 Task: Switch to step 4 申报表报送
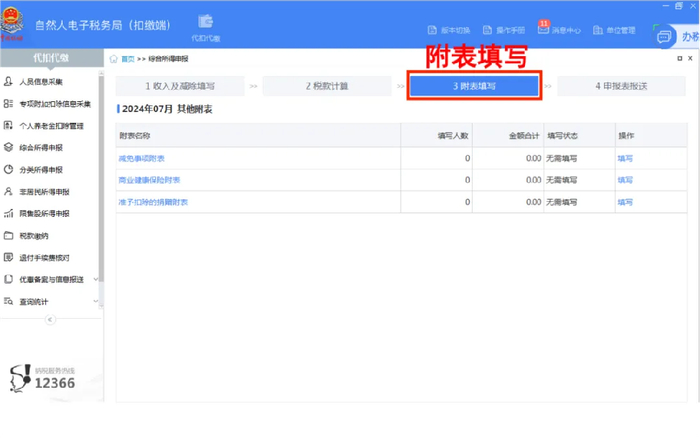[621, 86]
